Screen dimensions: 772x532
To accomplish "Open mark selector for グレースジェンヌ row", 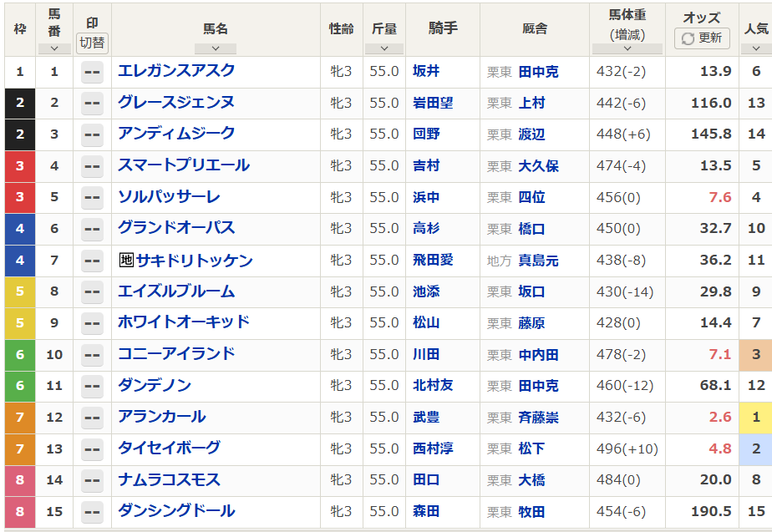I will click(92, 104).
